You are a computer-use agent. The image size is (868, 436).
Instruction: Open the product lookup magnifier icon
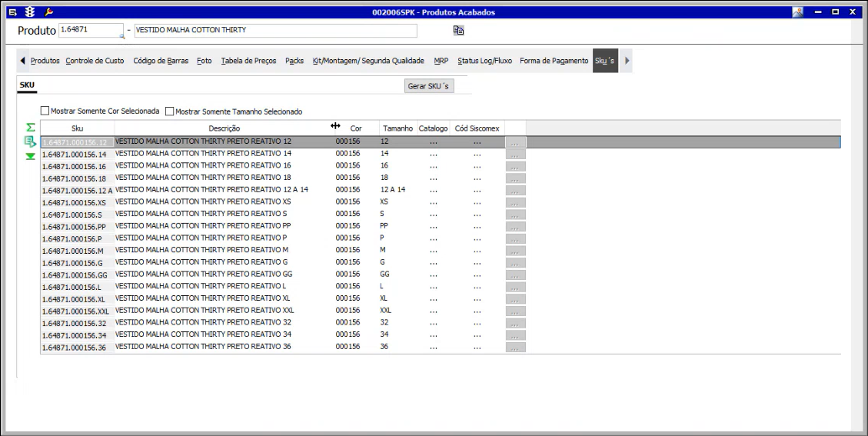121,37
